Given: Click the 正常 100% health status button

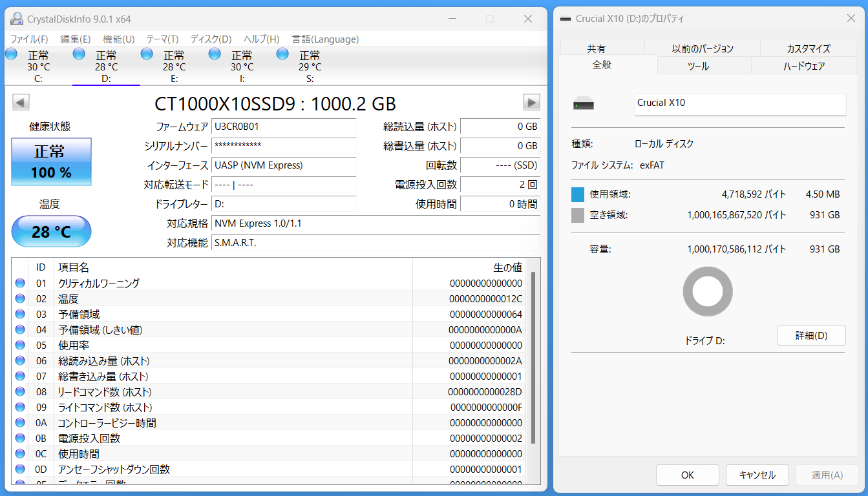Looking at the screenshot, I should tap(52, 161).
